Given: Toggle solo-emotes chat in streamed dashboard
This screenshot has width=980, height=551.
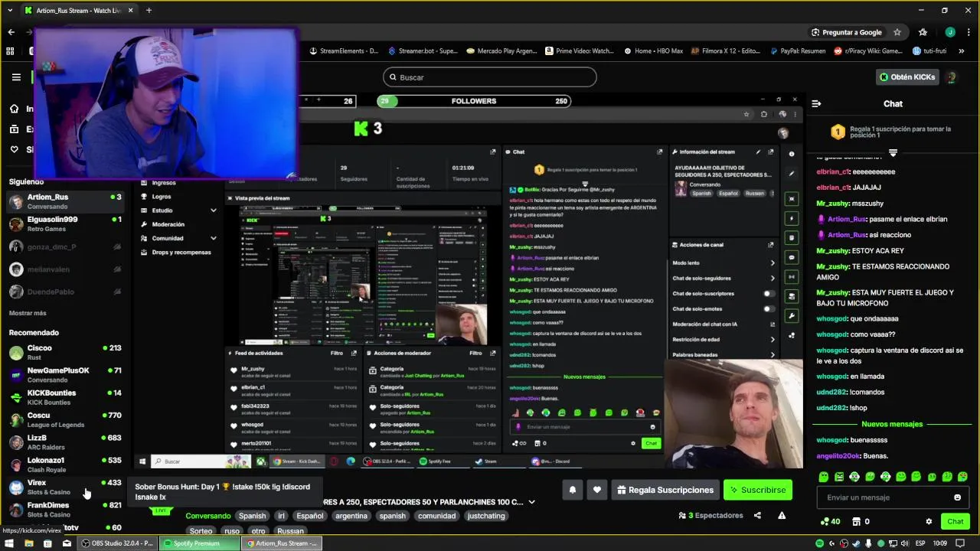Looking at the screenshot, I should [x=768, y=309].
